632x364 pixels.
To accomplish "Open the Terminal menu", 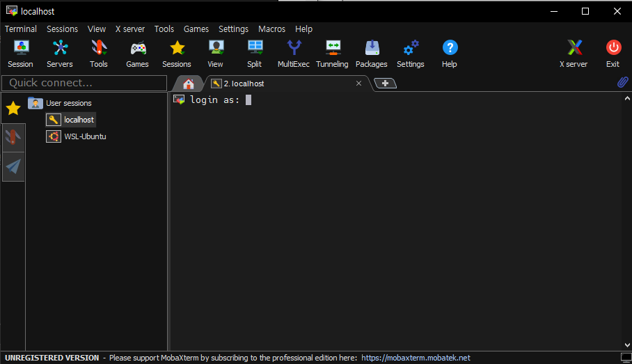I will [21, 29].
